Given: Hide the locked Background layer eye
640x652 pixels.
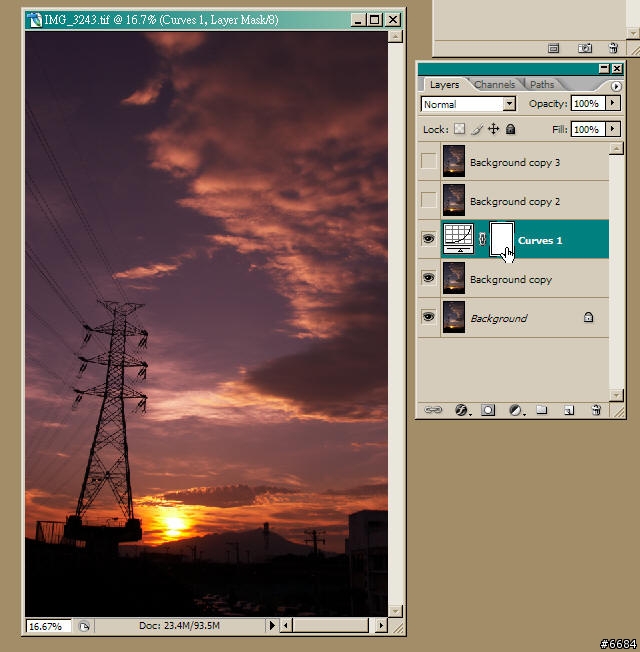Looking at the screenshot, I should (428, 317).
